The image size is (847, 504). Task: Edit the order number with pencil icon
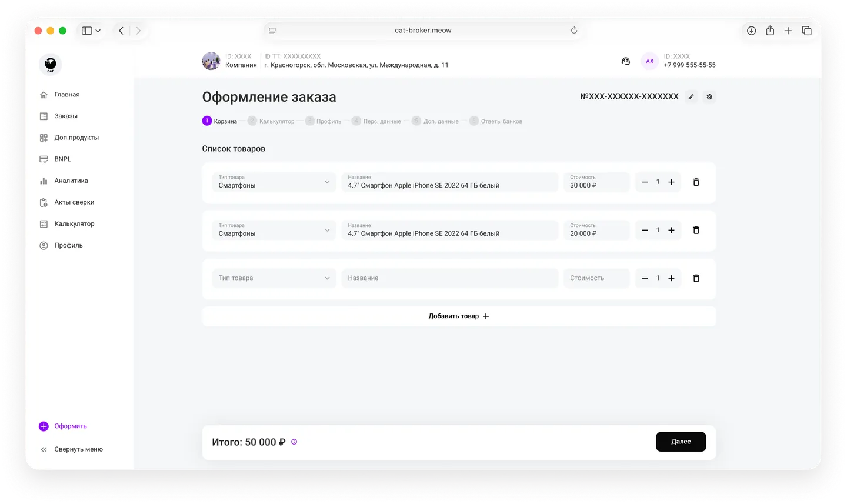[x=691, y=96]
